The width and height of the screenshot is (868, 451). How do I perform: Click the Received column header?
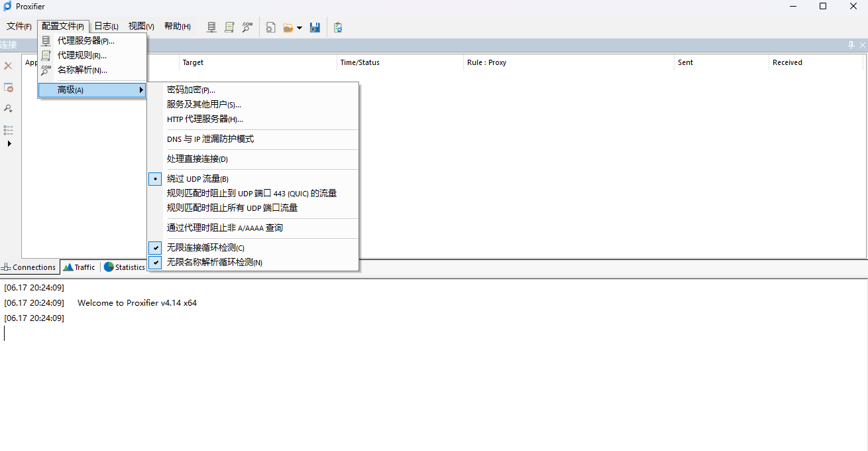click(x=818, y=62)
